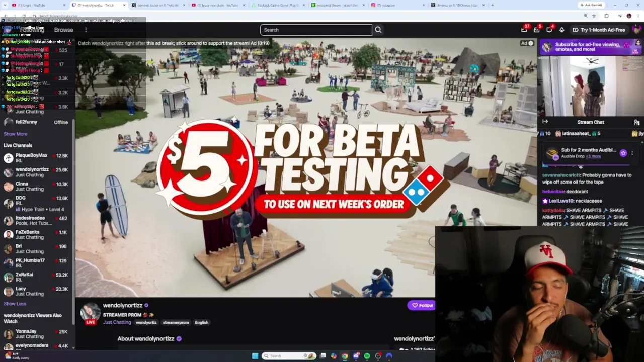This screenshot has width=644, height=362.
Task: Open Copilot from the taskbar
Action: (334, 356)
